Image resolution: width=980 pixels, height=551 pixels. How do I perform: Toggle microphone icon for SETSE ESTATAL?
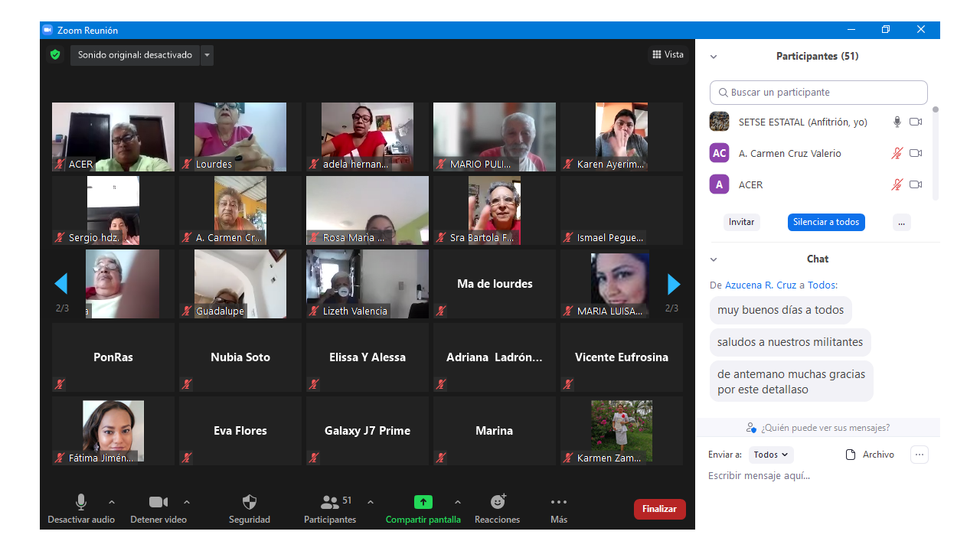[x=897, y=122]
